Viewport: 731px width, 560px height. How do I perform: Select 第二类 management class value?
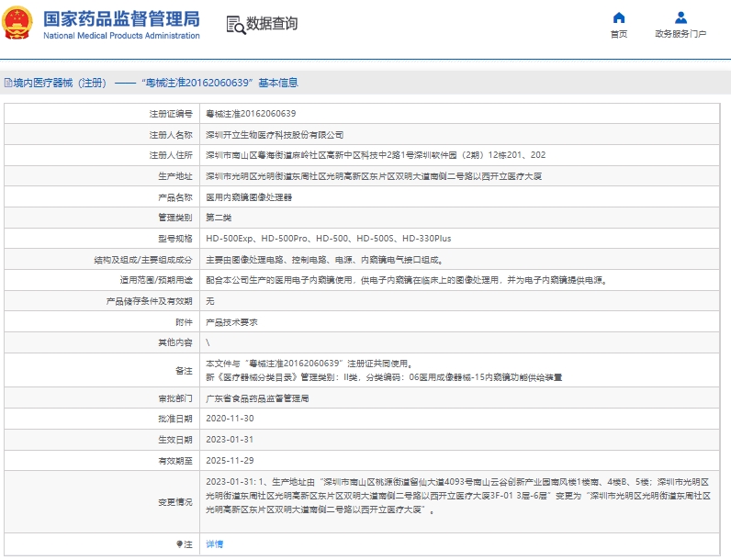click(x=219, y=218)
